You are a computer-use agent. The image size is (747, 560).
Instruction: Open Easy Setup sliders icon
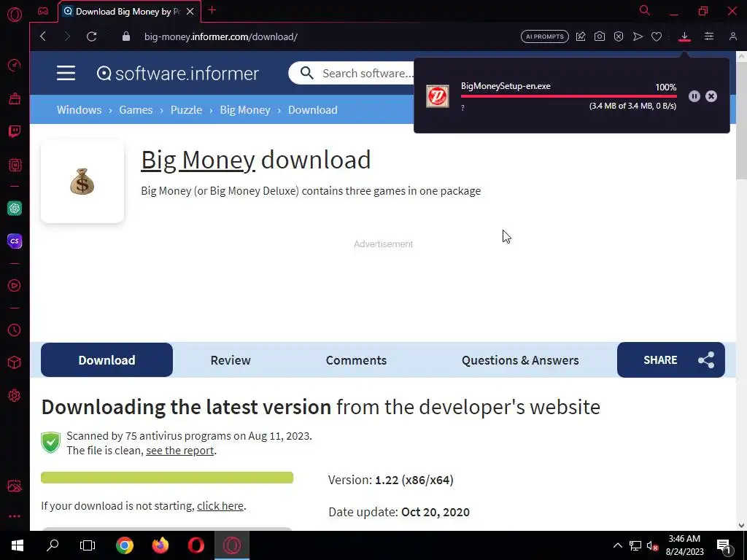[709, 36]
